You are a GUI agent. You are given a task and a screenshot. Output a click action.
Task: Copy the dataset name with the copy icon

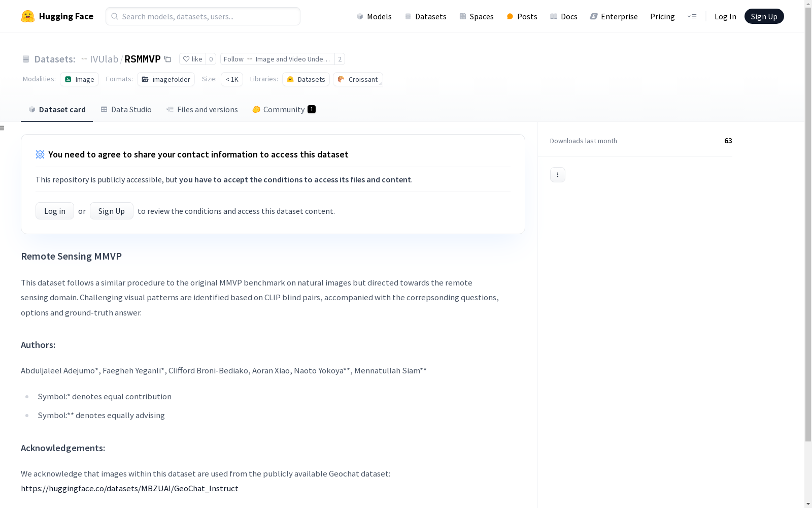[167, 59]
